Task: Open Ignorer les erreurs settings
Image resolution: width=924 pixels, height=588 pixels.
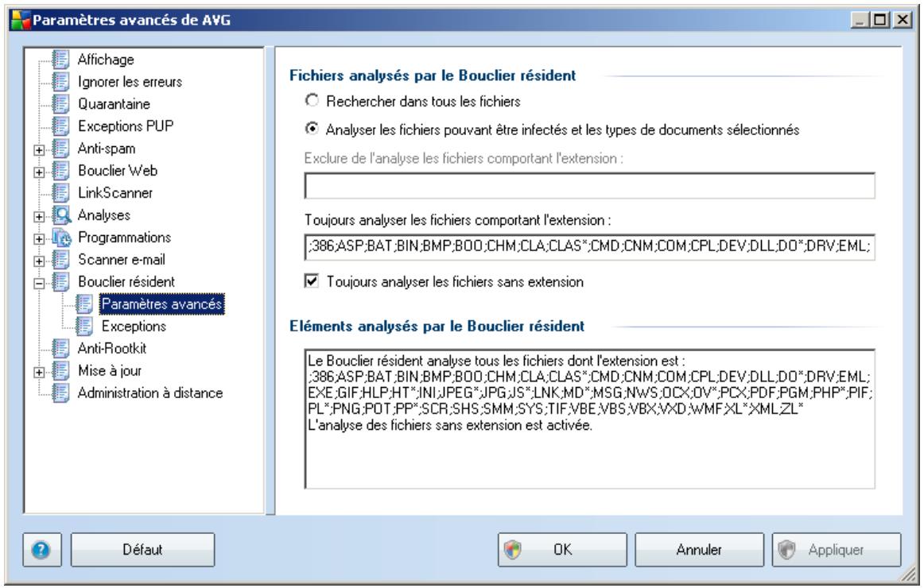Action: 130,82
